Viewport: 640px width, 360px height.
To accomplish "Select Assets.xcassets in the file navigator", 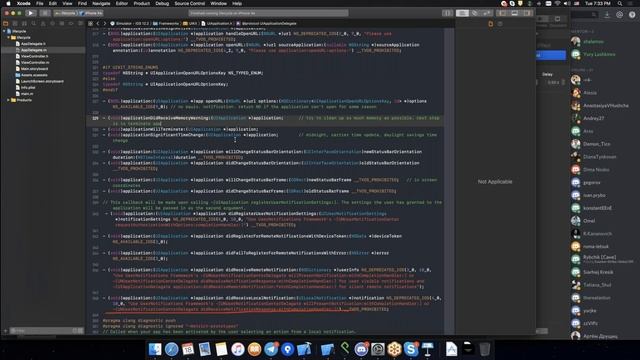I will [34, 75].
